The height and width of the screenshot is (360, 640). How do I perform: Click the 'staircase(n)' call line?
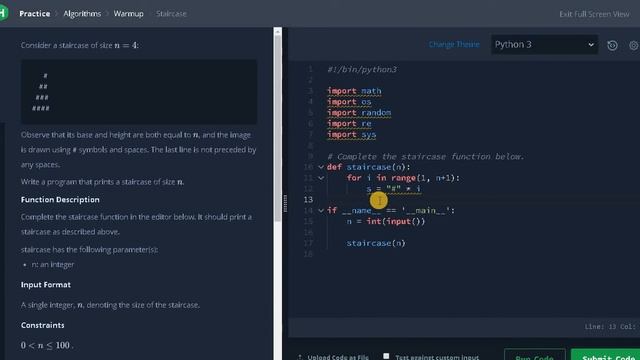[x=376, y=243]
